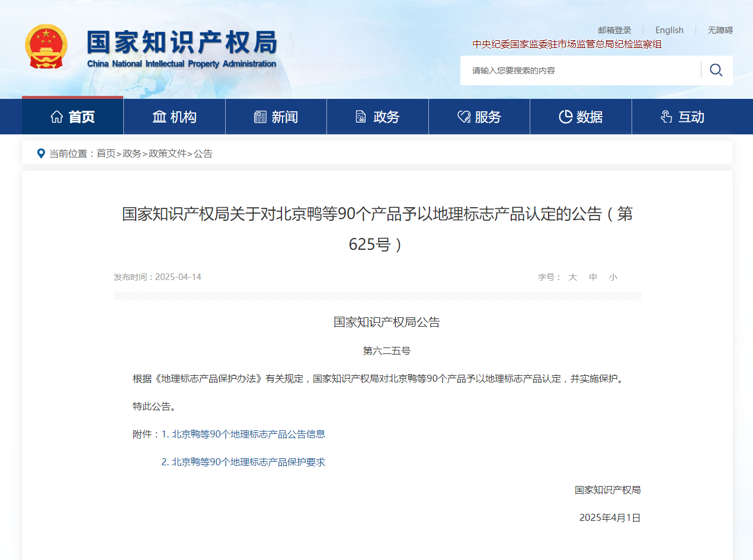
Task: Click the newspaper icon beside 新闻
Action: click(260, 117)
